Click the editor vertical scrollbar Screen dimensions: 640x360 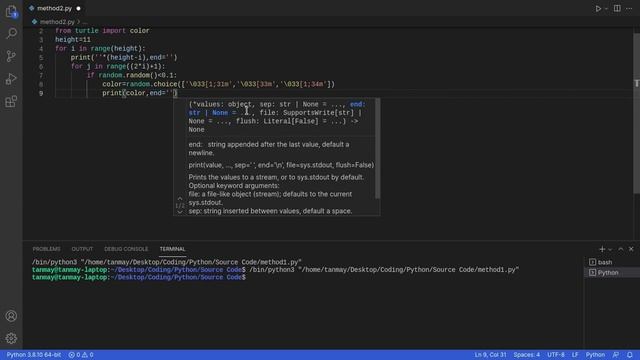coord(636,112)
